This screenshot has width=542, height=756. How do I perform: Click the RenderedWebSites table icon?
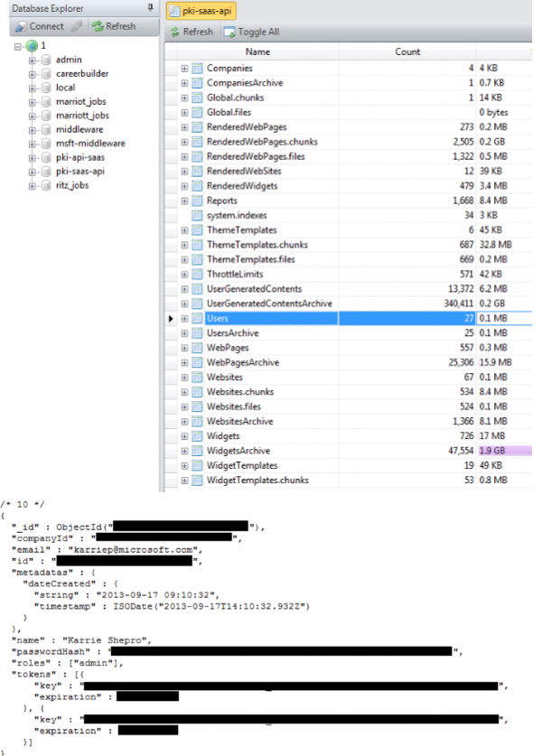tap(197, 171)
